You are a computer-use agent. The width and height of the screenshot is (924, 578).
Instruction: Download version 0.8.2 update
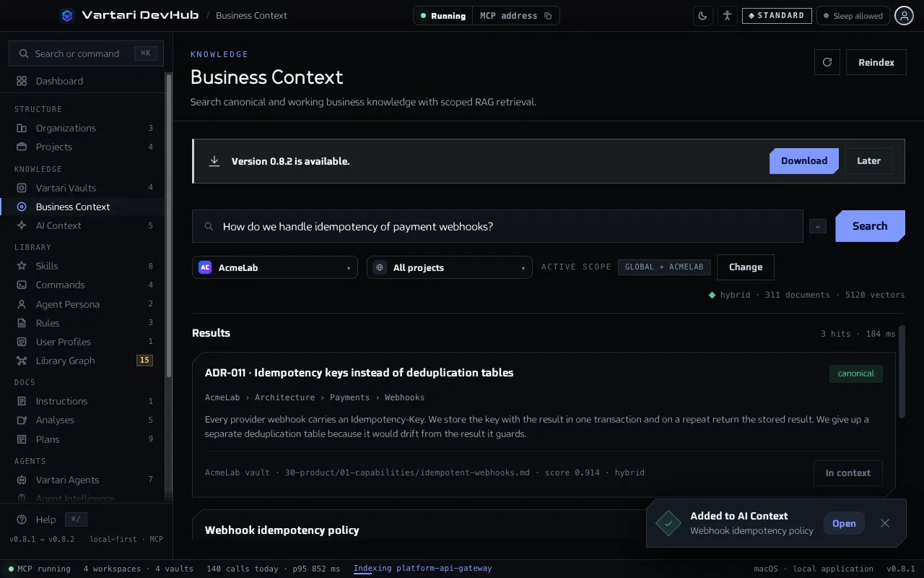tap(804, 161)
